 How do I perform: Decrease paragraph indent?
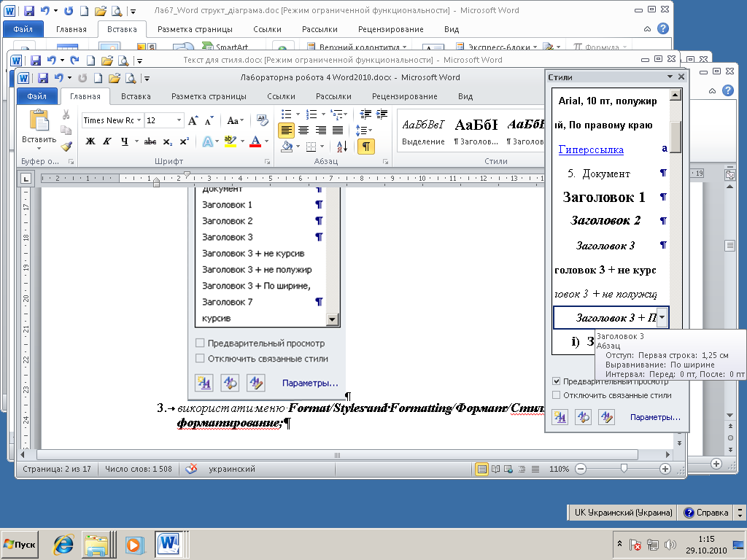point(365,114)
